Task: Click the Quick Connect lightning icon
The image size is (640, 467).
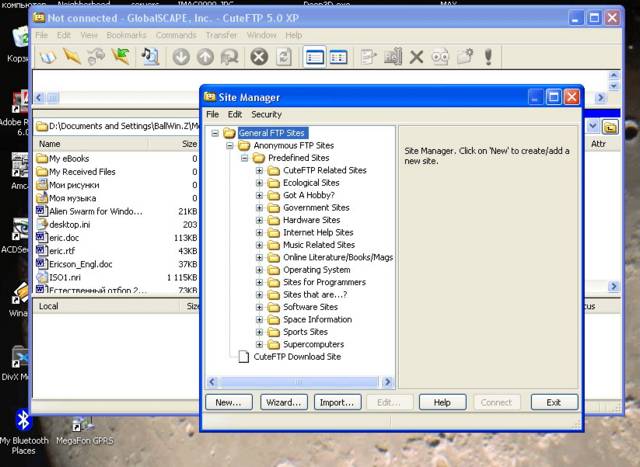Action: [x=72, y=57]
